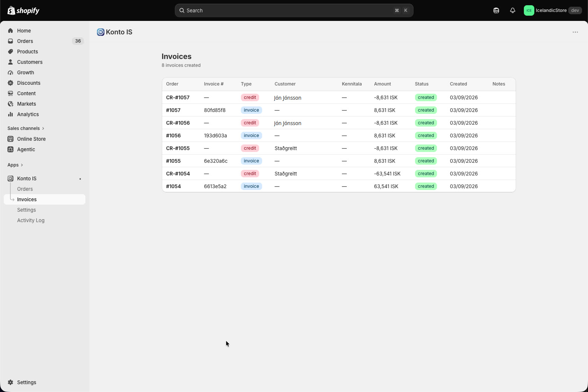
Task: Click Jón Jónsson in CR-#1056 row
Action: point(287,123)
